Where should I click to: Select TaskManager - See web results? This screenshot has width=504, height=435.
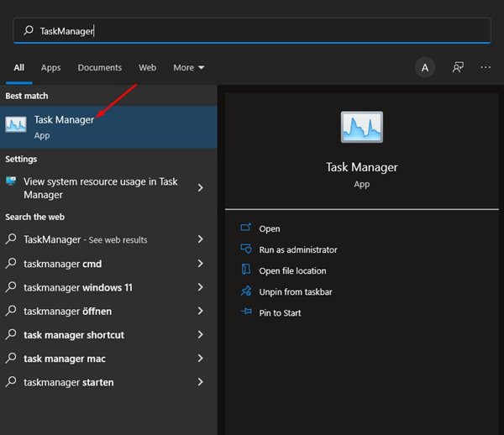click(x=108, y=239)
